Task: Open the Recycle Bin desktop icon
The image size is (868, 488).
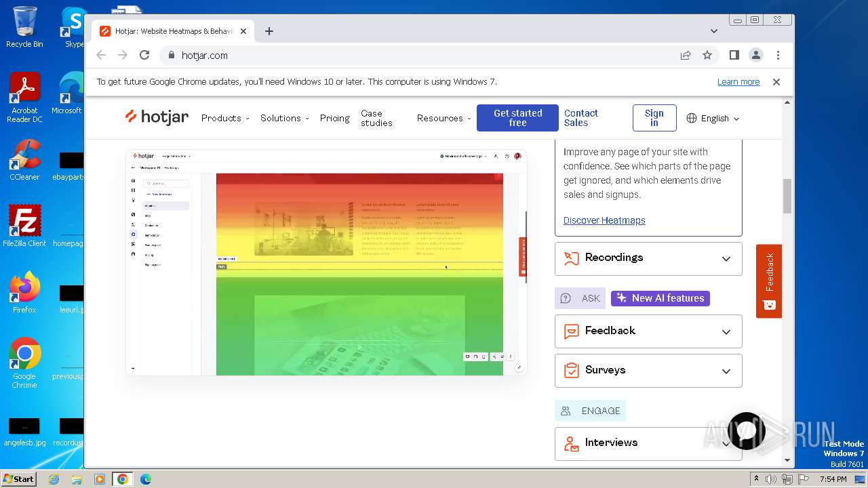Action: click(24, 27)
